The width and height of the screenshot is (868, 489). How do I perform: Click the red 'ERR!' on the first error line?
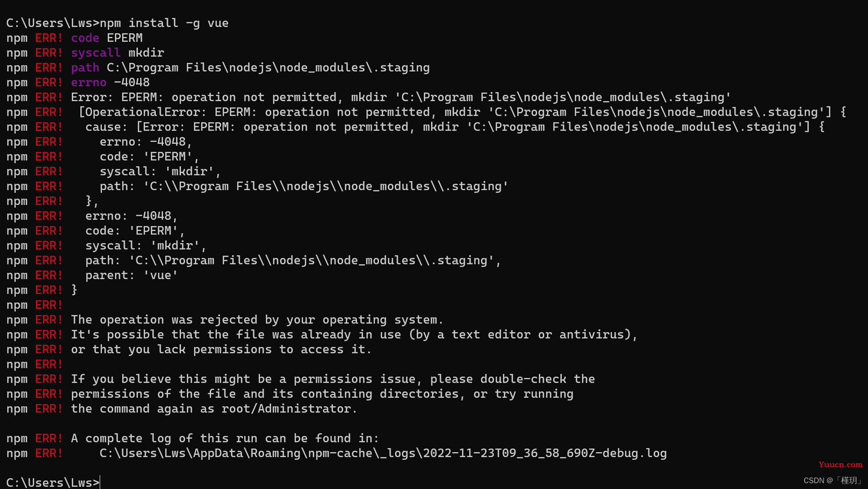coord(49,38)
